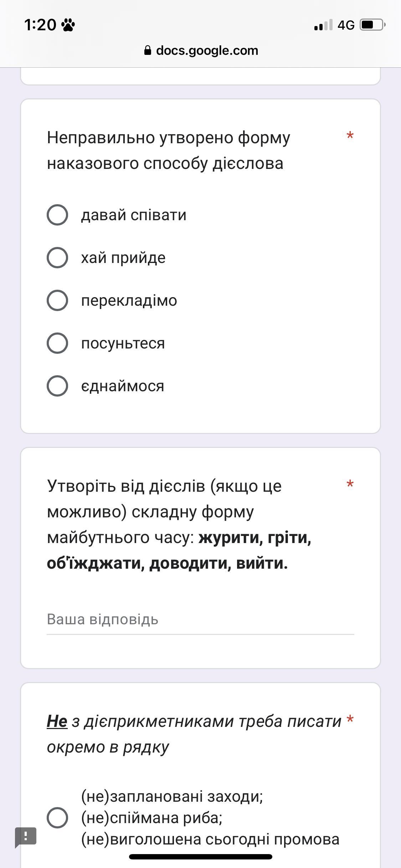401x868 pixels.
Task: Click the "давай співати" option label
Action: [134, 215]
